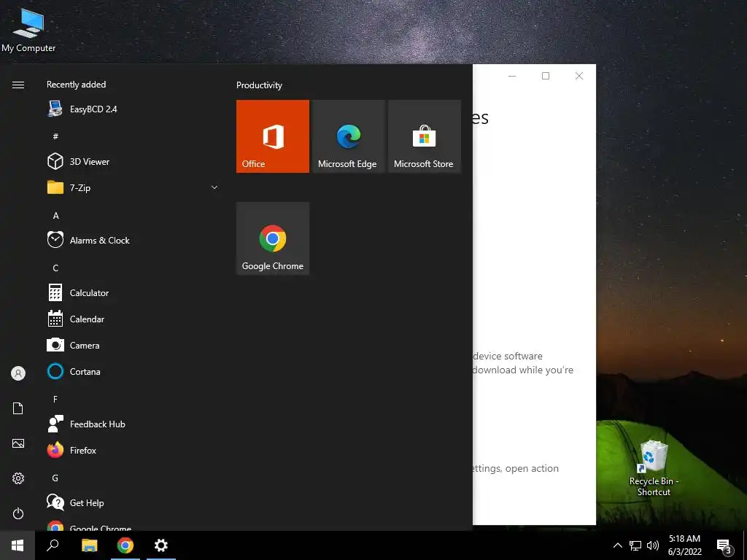Viewport: 747px width, 560px height.
Task: Click the Power icon in Start sidebar
Action: point(18,513)
